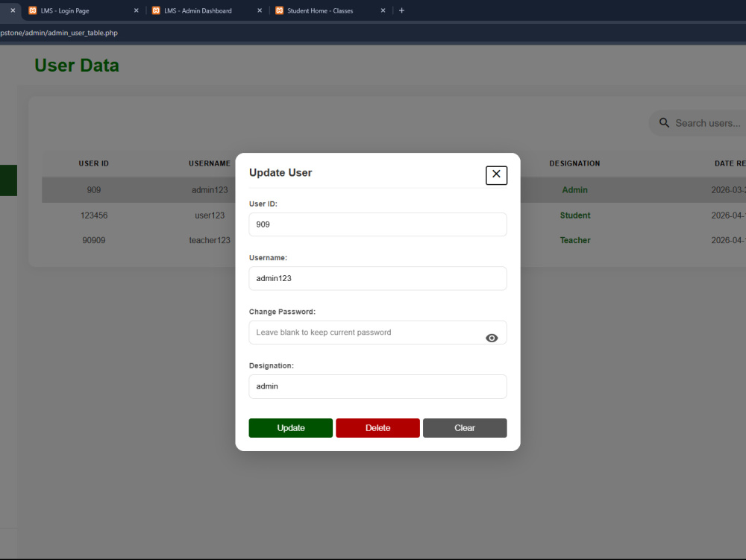Click the Student designation cell
Image resolution: width=746 pixels, height=560 pixels.
[x=574, y=215]
